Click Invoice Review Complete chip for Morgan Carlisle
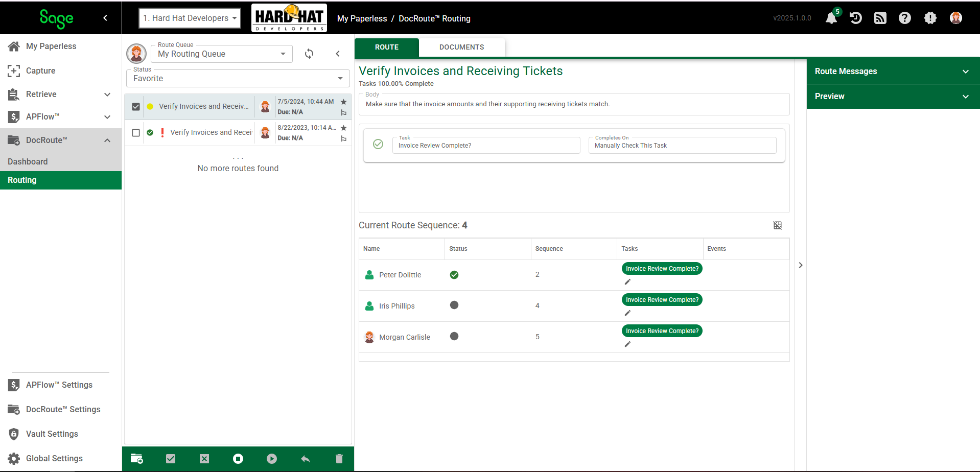The height and width of the screenshot is (472, 980). coord(662,331)
